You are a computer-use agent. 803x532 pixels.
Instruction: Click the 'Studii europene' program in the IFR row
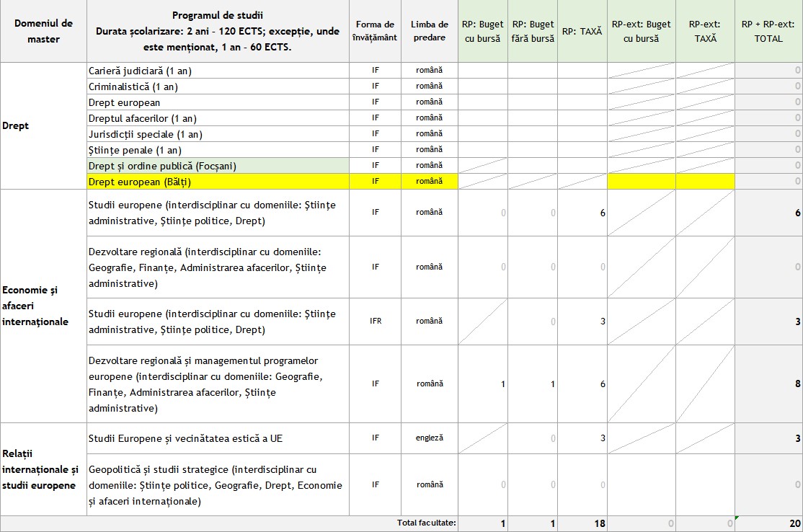point(218,322)
